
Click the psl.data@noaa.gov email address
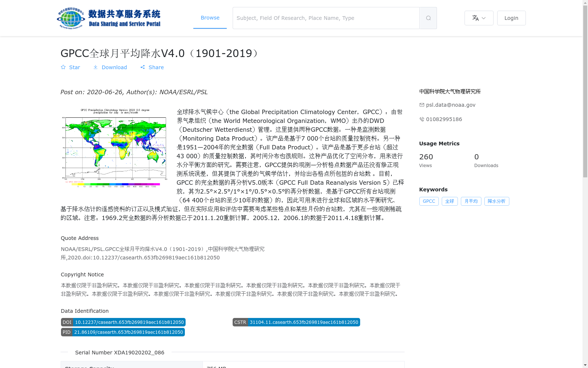click(x=451, y=105)
